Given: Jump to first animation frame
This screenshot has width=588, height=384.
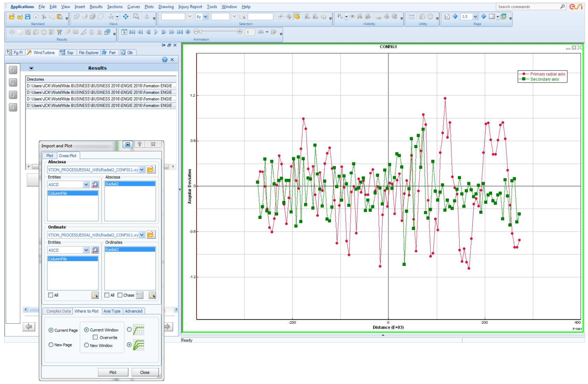Looking at the screenshot, I should click(x=132, y=32).
